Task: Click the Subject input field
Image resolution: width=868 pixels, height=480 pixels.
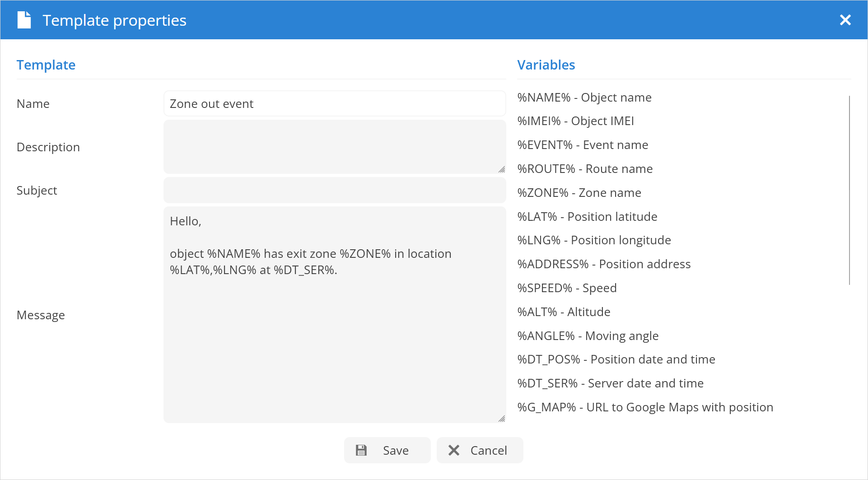Action: [334, 190]
